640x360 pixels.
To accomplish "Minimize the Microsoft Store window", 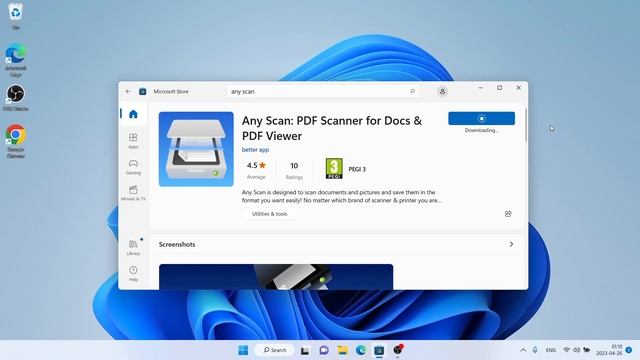I will tap(480, 88).
